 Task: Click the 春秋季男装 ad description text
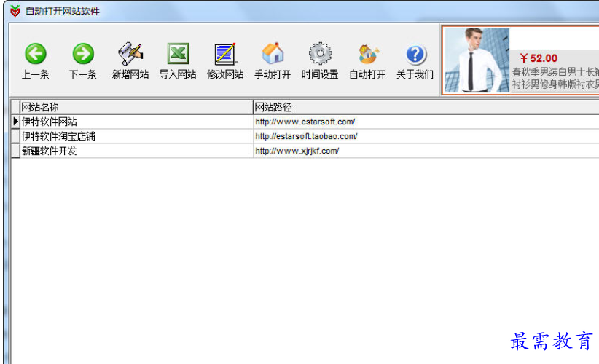click(x=555, y=78)
